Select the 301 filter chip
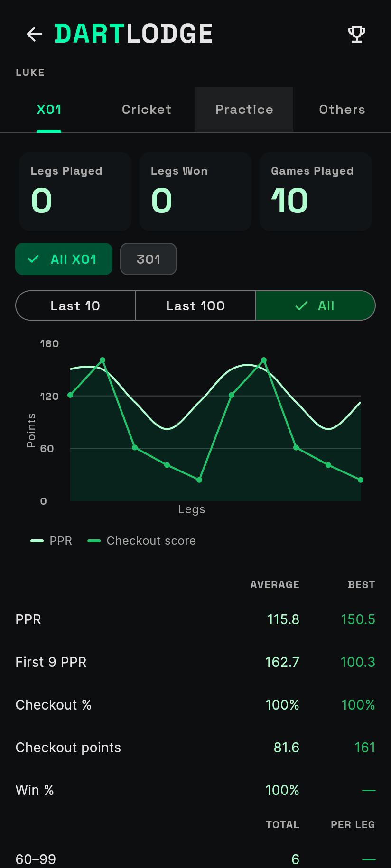 pyautogui.click(x=149, y=259)
